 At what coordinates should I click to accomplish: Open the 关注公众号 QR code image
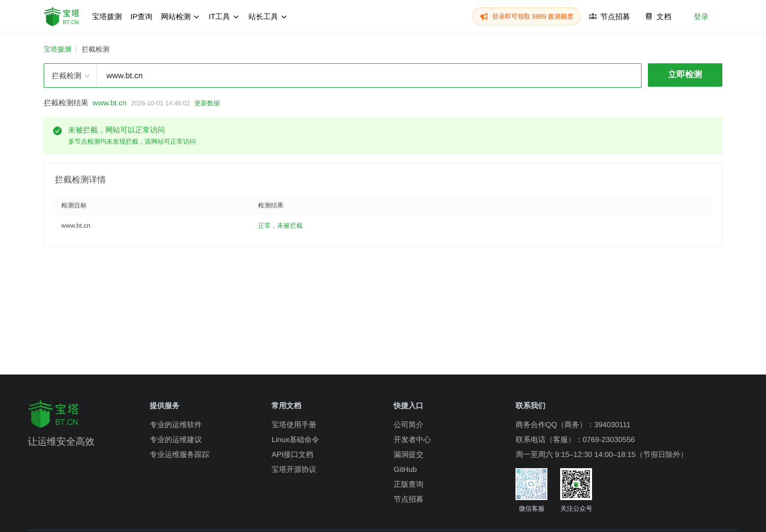pyautogui.click(x=576, y=484)
